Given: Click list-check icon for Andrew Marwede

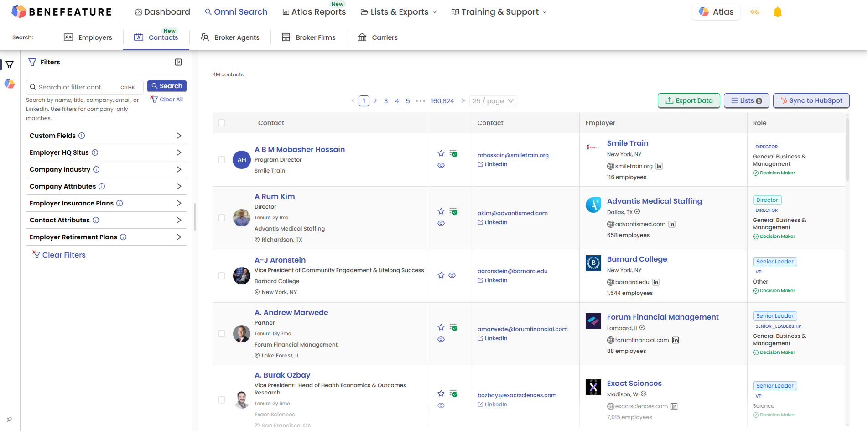Looking at the screenshot, I should coord(453,327).
